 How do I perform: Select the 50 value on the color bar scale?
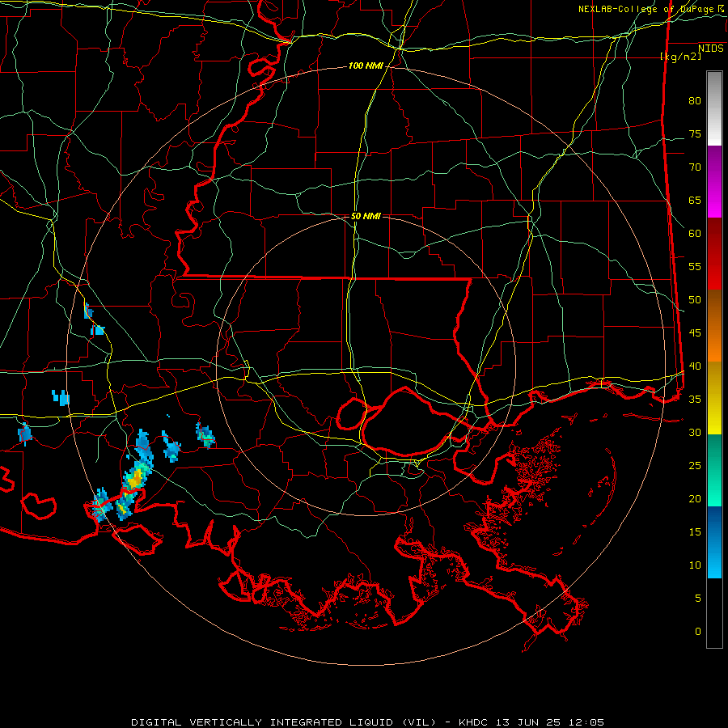click(x=695, y=300)
